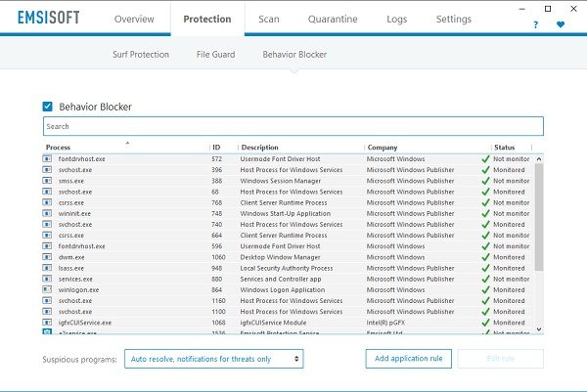
Task: Sort by the ID column header
Action: [216, 148]
